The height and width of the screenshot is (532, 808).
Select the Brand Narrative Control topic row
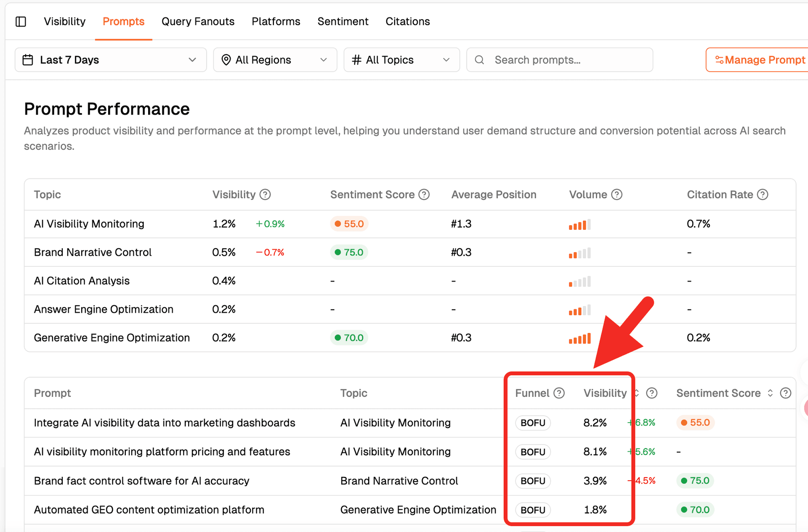(410, 252)
